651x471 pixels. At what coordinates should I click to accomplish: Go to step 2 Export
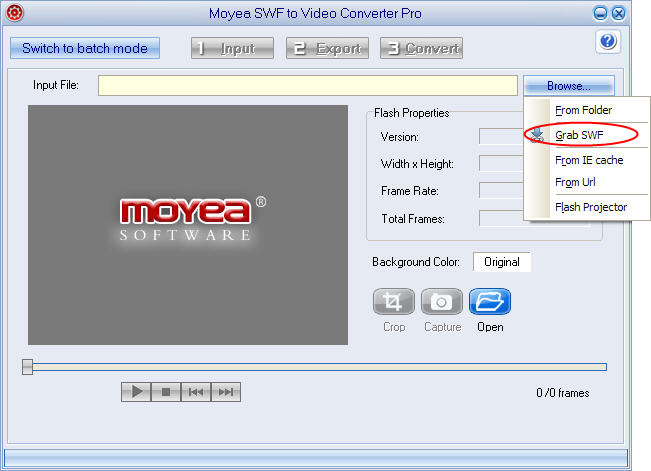[327, 48]
